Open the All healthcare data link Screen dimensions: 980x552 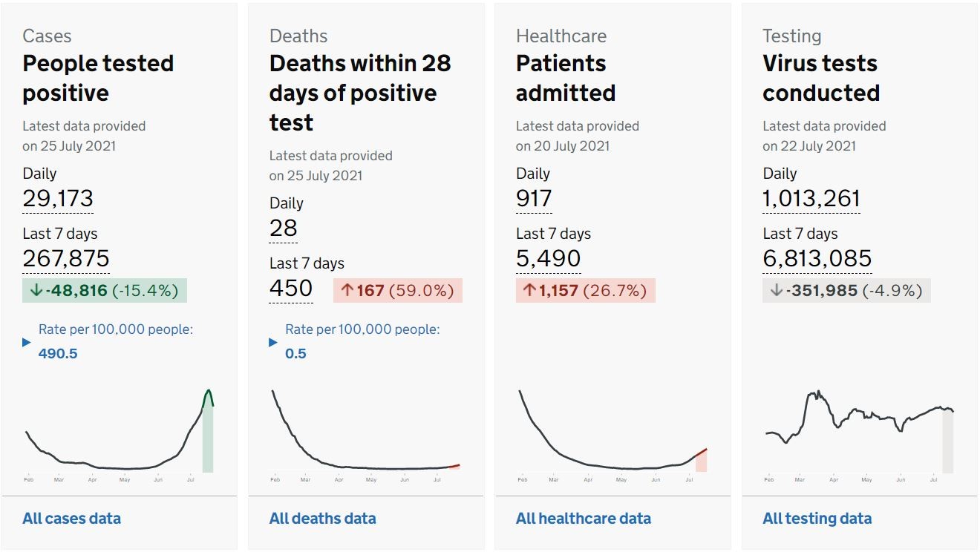(583, 519)
